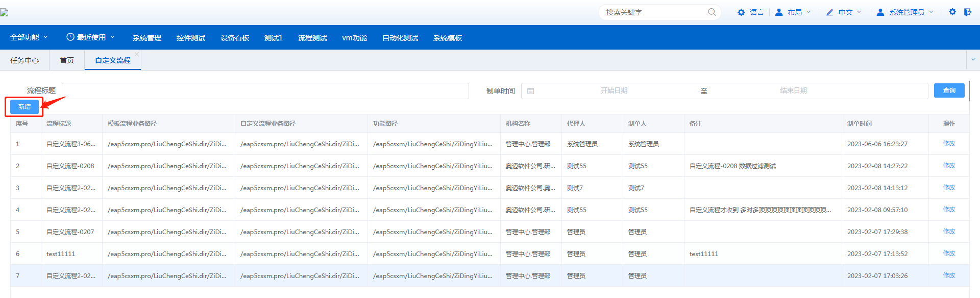Expand the tab list chevron at right

pos(973,60)
